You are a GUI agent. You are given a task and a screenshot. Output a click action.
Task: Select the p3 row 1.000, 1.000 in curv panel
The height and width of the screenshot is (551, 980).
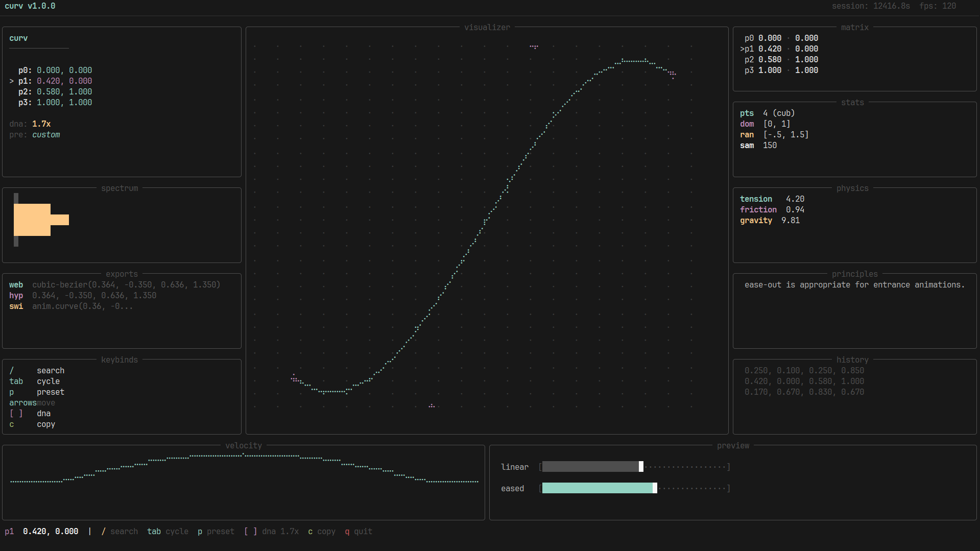[55, 103]
